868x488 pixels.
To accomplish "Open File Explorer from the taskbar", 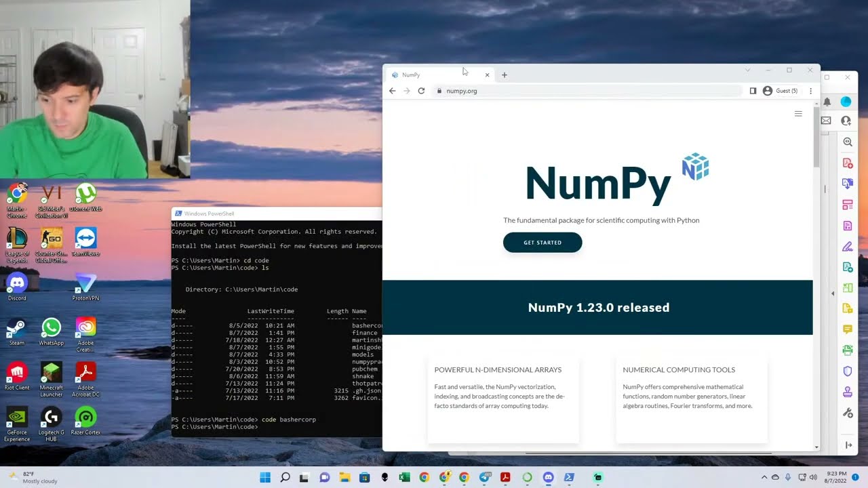I will (x=344, y=477).
